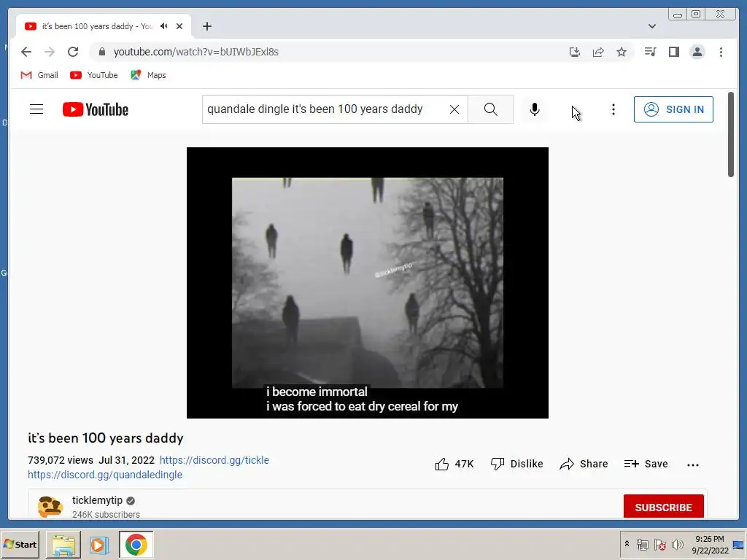Open Chrome's three-dot menu

721,52
